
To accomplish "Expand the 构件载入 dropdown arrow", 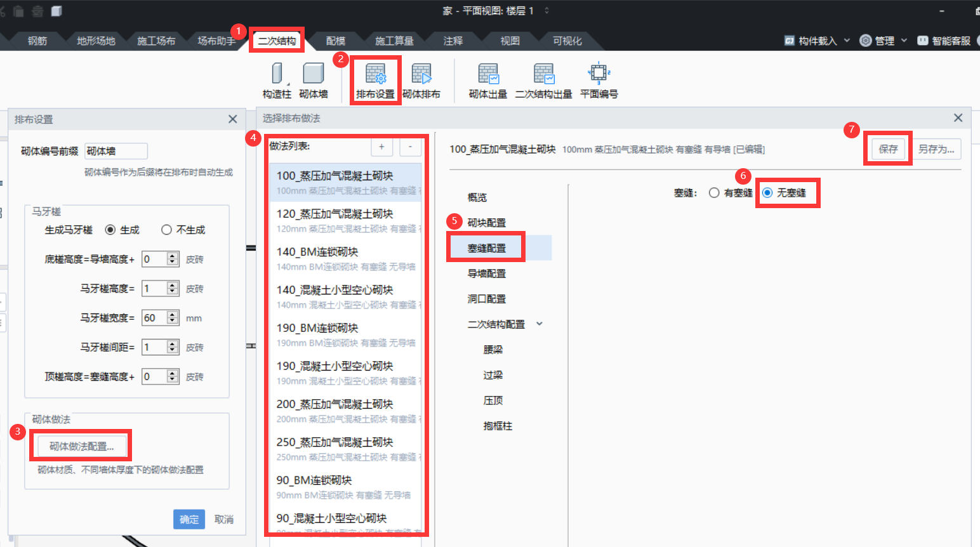I will pos(847,41).
